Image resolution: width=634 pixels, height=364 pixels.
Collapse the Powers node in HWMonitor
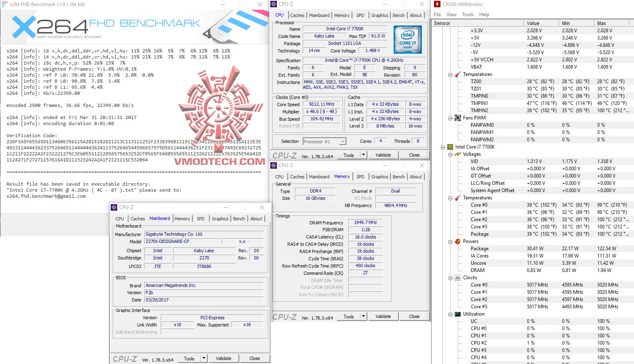[451, 242]
